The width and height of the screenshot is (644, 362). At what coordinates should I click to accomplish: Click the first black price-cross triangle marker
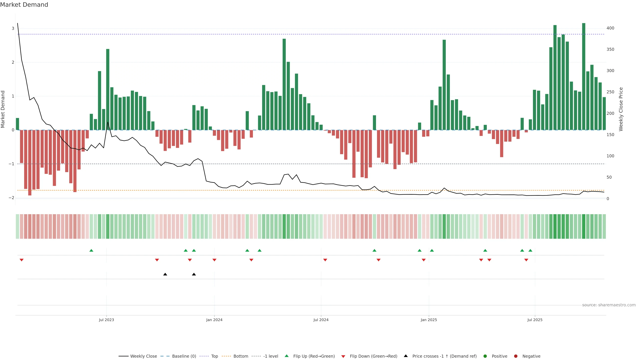(x=165, y=274)
